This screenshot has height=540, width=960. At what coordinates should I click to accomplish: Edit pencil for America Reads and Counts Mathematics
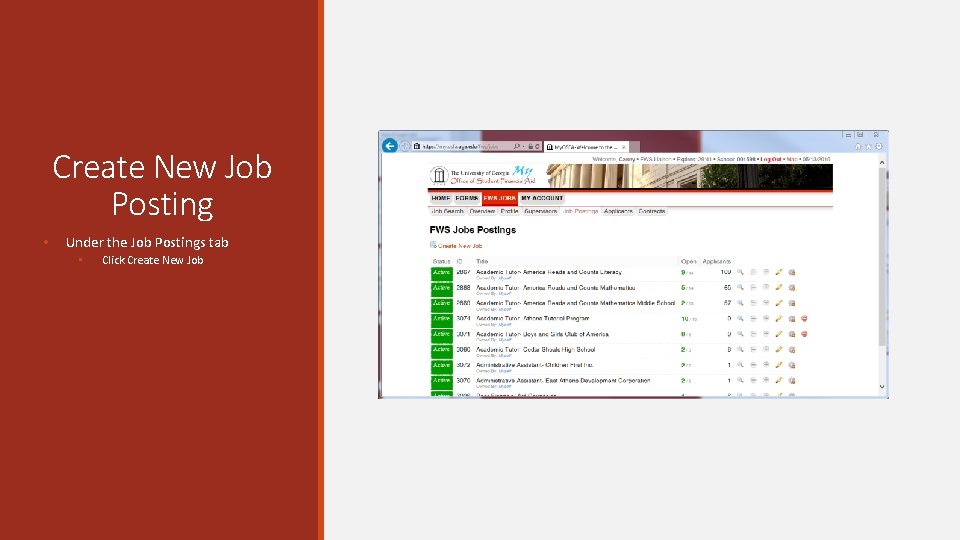point(779,288)
